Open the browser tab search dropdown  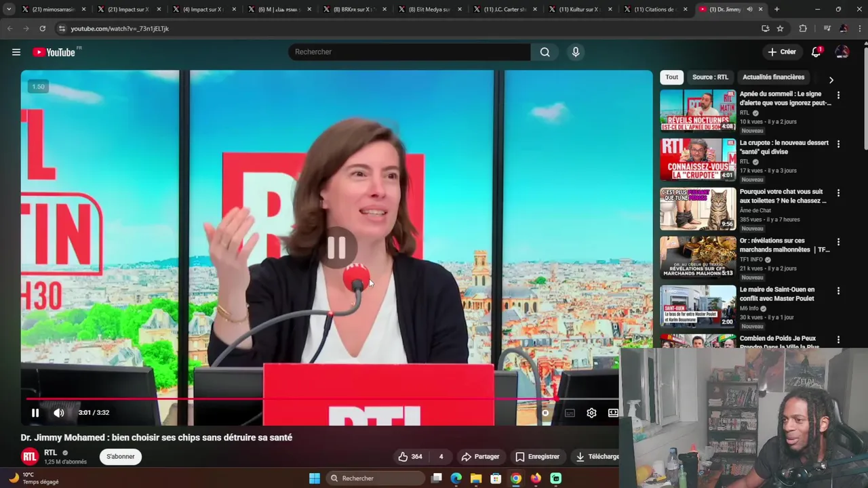click(9, 9)
